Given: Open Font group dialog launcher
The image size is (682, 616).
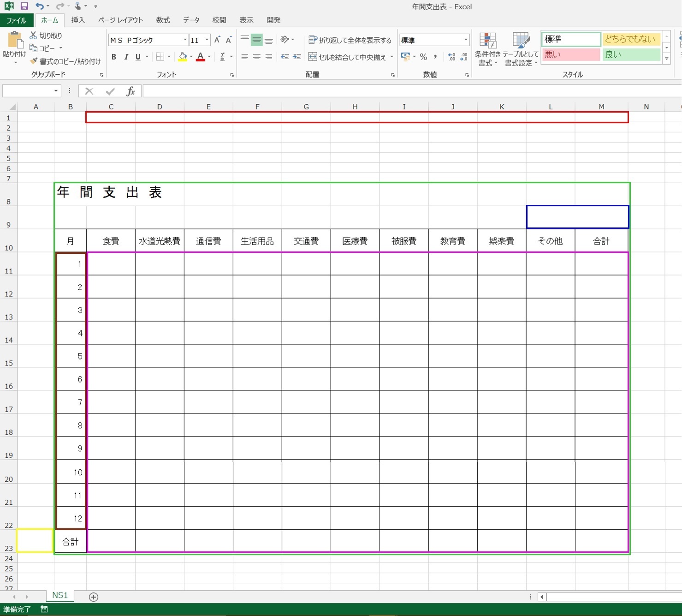Looking at the screenshot, I should coord(232,75).
